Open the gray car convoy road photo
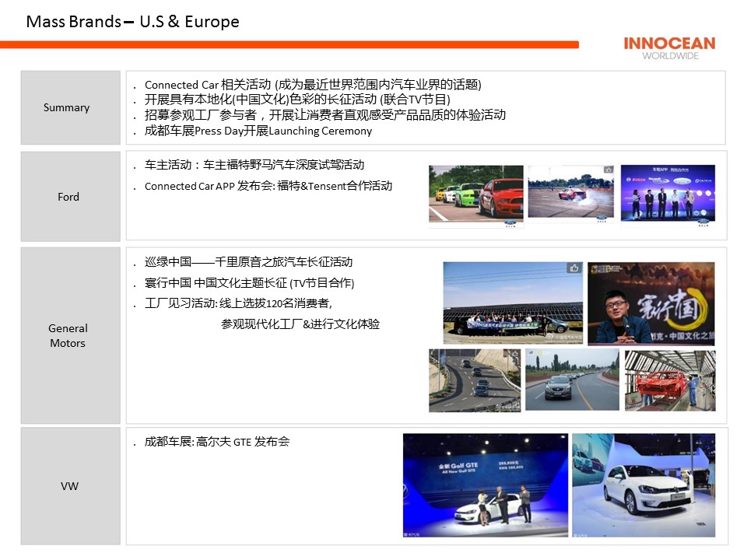 (572, 380)
